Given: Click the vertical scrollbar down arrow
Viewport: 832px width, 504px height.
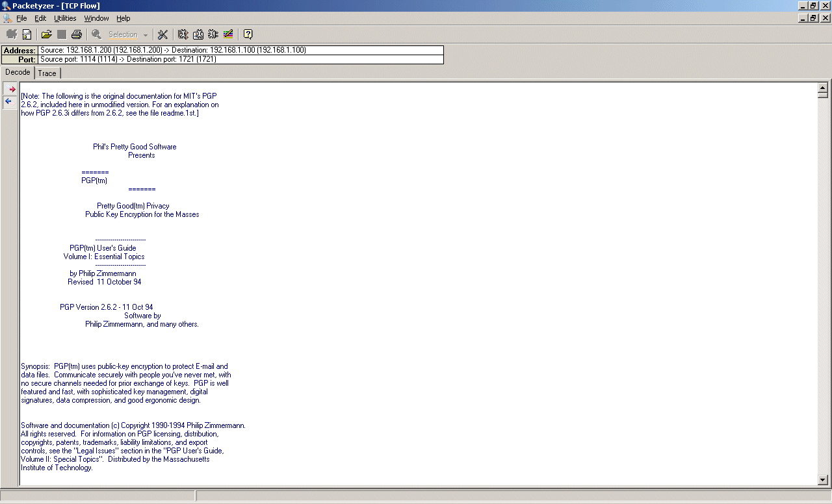Looking at the screenshot, I should pyautogui.click(x=822, y=480).
